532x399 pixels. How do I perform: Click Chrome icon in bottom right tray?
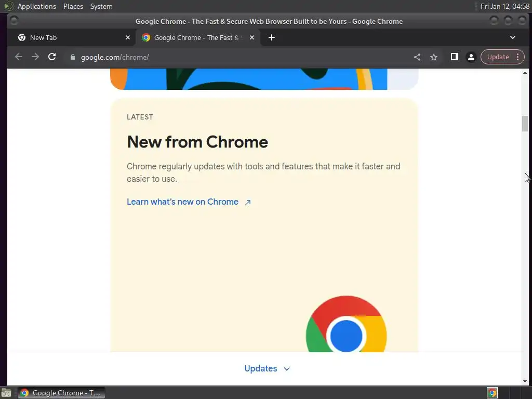coord(492,393)
